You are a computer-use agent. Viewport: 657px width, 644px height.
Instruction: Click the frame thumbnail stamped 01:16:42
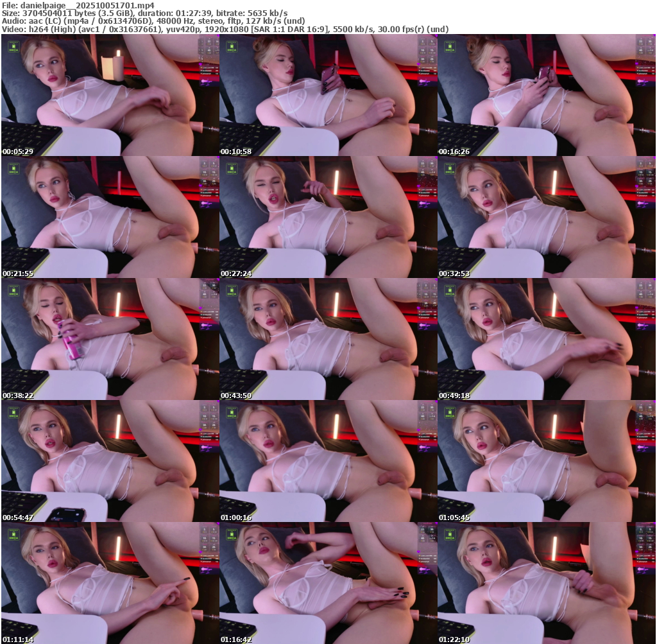pos(328,583)
